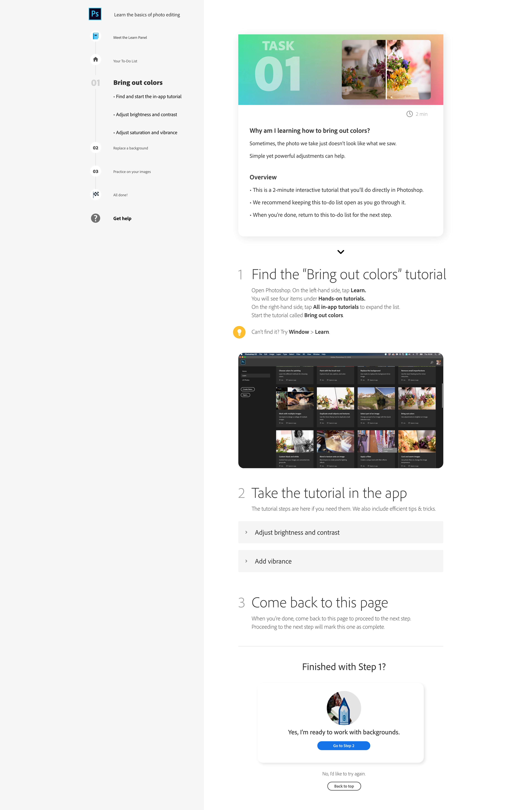This screenshot has height=810, width=532.
Task: Click the 'Finished with Step 1?' heading
Action: click(344, 667)
